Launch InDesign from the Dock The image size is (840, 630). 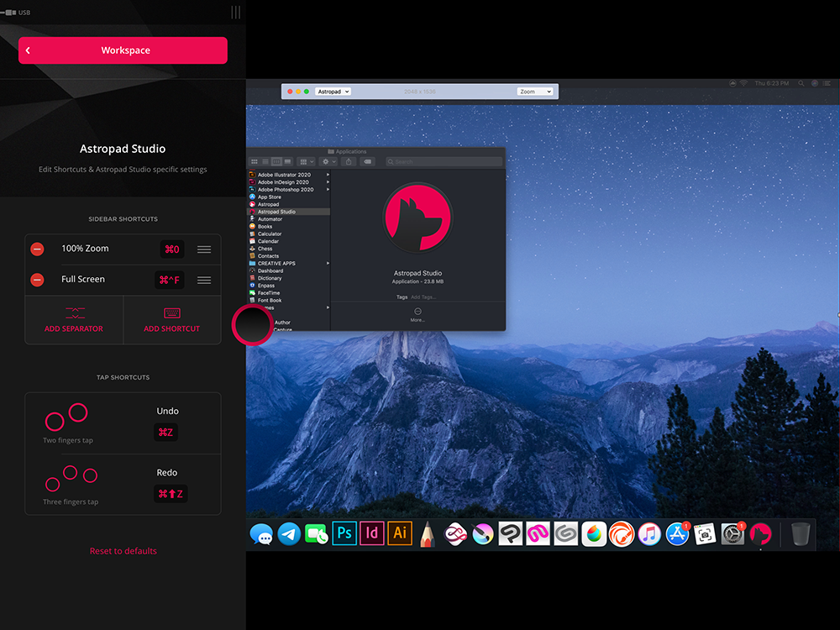[372, 533]
